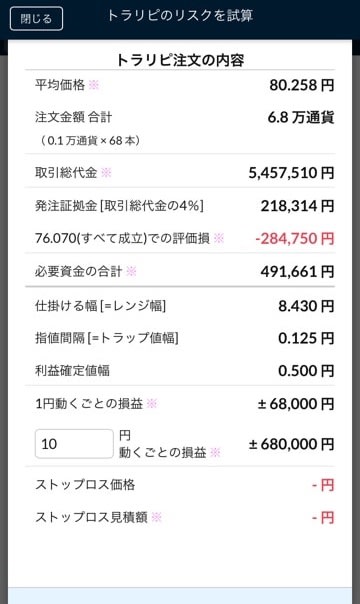360x604 pixels.
Task: Select the 80.258 円 average price value
Action: [x=301, y=85]
